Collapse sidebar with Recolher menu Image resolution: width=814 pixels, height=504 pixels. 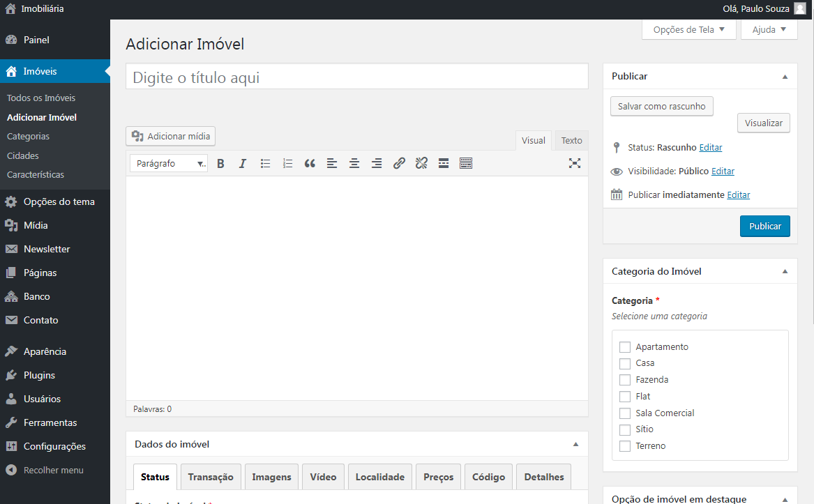[55, 471]
